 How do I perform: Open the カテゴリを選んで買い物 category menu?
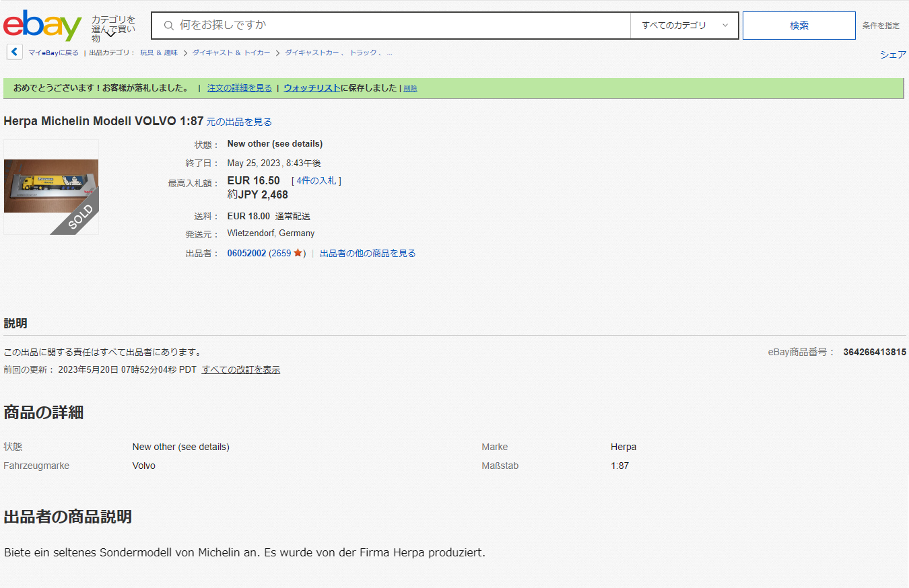point(112,28)
